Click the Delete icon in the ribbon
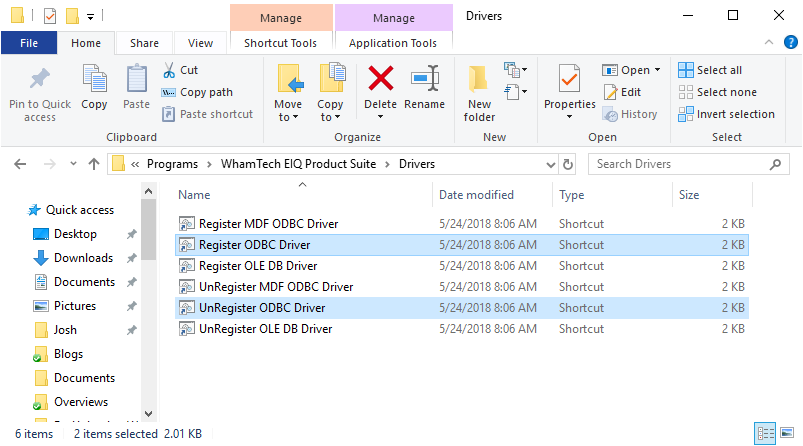This screenshot has height=446, width=803. [380, 79]
